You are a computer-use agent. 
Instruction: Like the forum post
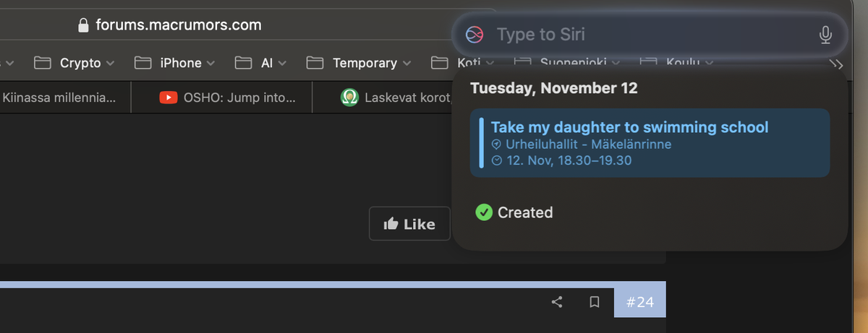tap(409, 224)
